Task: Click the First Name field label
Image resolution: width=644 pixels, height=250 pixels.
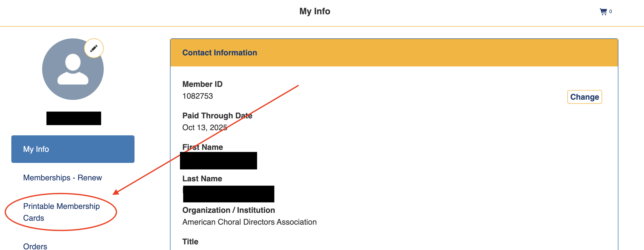Action: [x=203, y=147]
